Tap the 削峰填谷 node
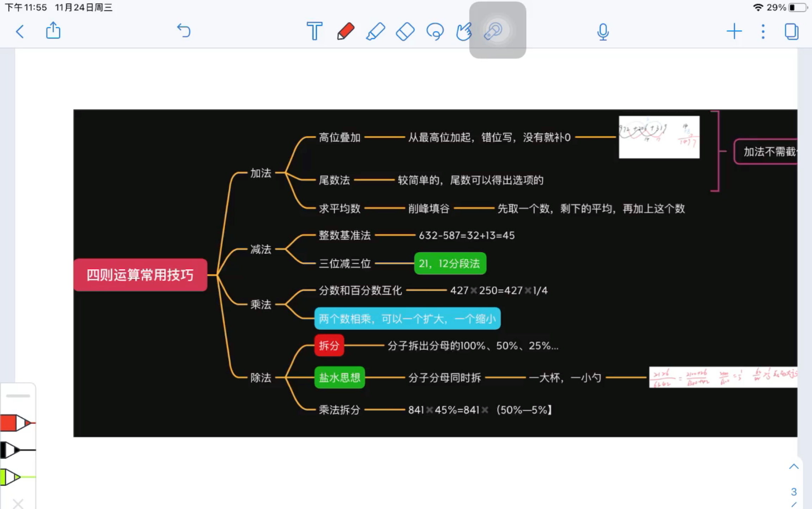 click(x=429, y=208)
